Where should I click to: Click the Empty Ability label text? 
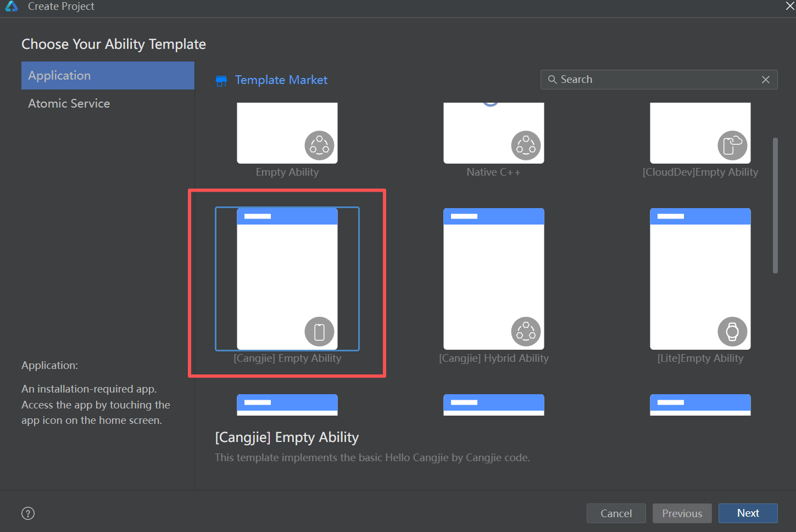(287, 172)
